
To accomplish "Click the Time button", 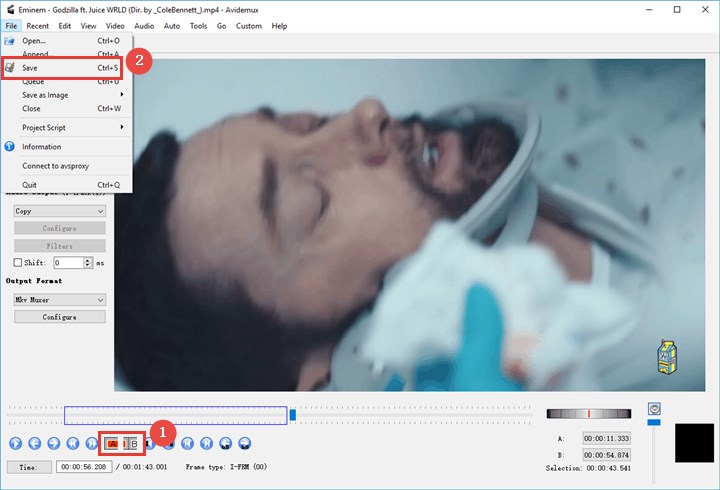I will click(x=28, y=467).
